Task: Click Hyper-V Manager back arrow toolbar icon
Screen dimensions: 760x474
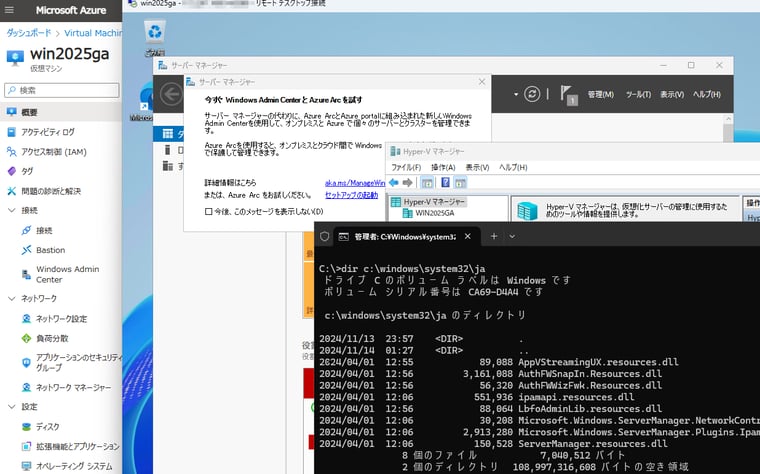Action: (394, 182)
